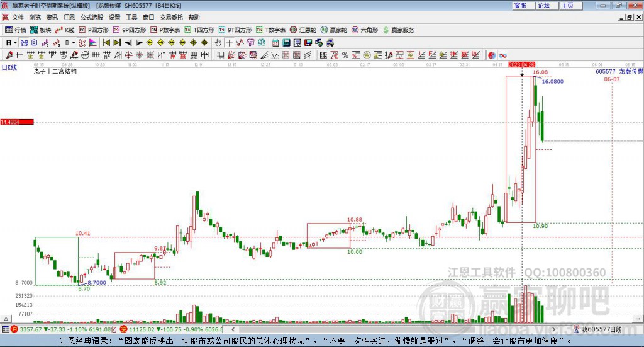Select the red pencil drawing tool
Image resolution: width=644 pixels, height=347 pixels.
point(9,55)
